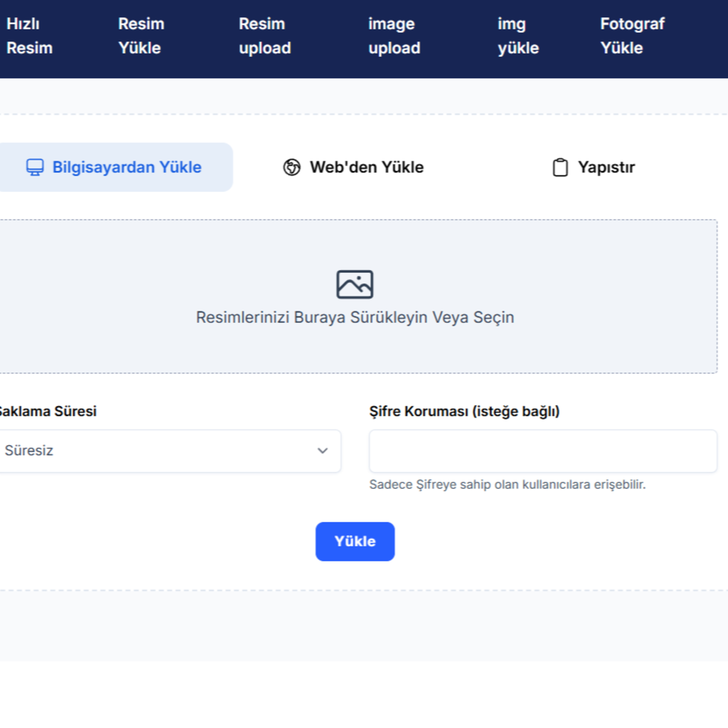728x728 pixels.
Task: Open the Resim upload nav link
Action: click(265, 36)
